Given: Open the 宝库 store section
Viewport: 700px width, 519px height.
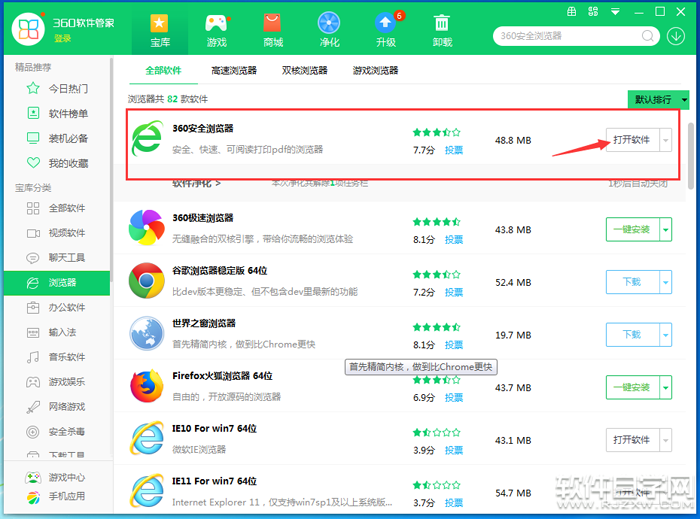Looking at the screenshot, I should point(160,30).
